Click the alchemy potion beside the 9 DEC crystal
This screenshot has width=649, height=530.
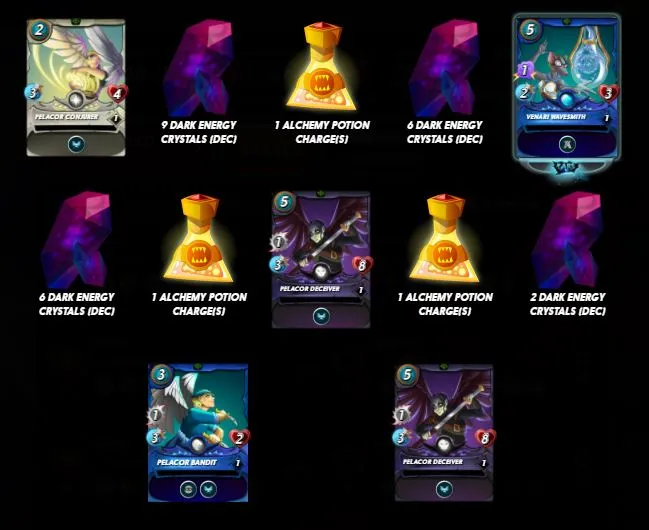(x=322, y=66)
